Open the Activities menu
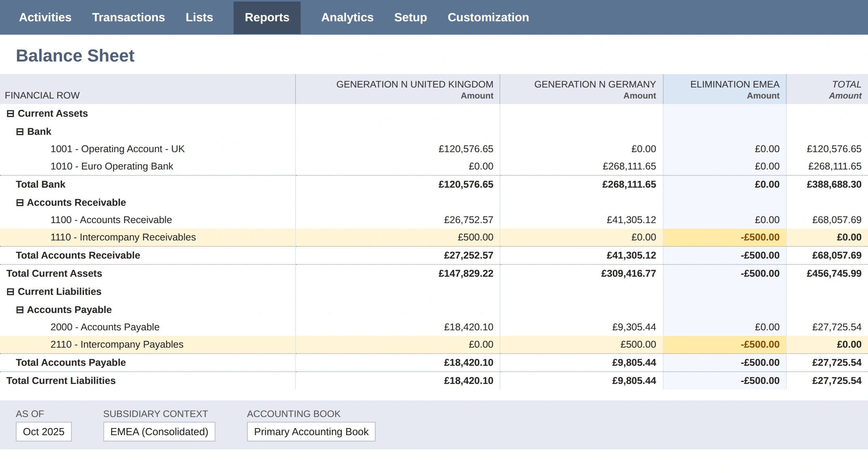The width and height of the screenshot is (868, 473). 45,17
